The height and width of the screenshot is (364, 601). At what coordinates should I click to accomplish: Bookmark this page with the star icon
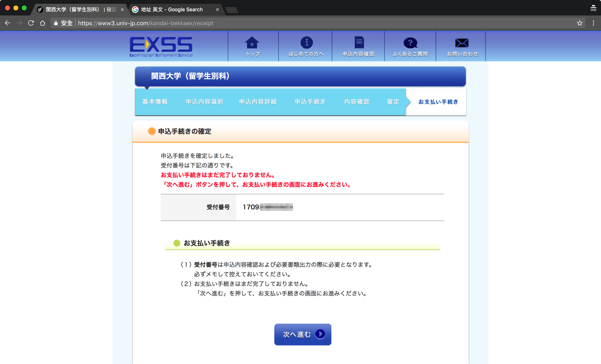[580, 23]
